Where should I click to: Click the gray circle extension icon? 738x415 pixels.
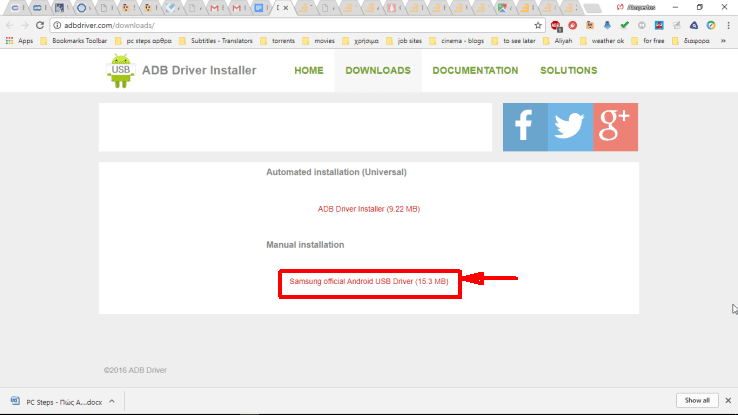642,25
